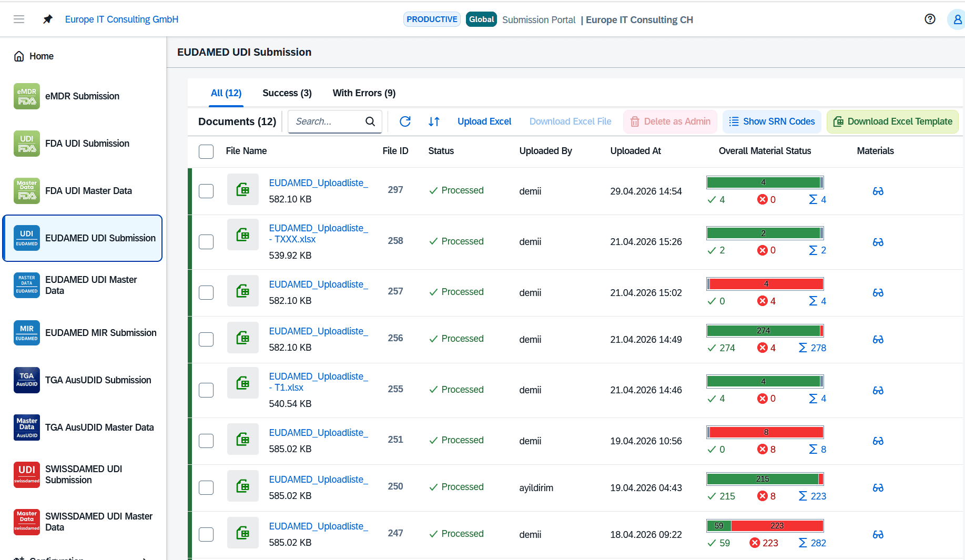The image size is (965, 560).
Task: Select the checkbox for File ID 297
Action: 206,191
